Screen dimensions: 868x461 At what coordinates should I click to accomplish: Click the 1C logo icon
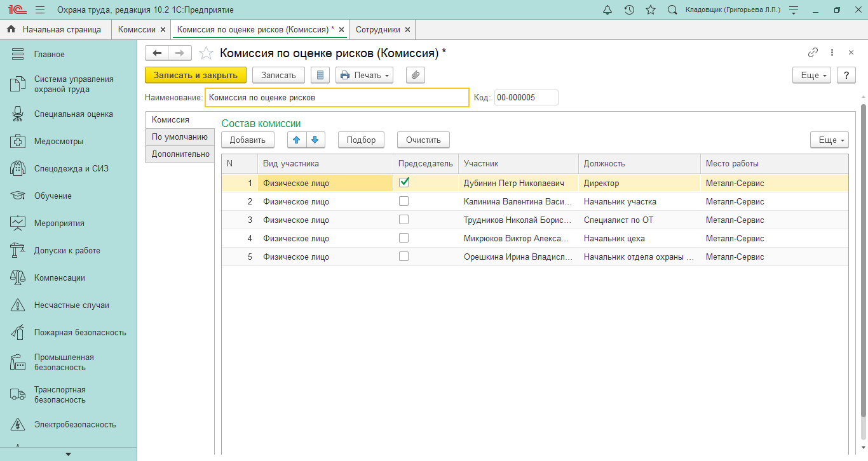pyautogui.click(x=16, y=10)
